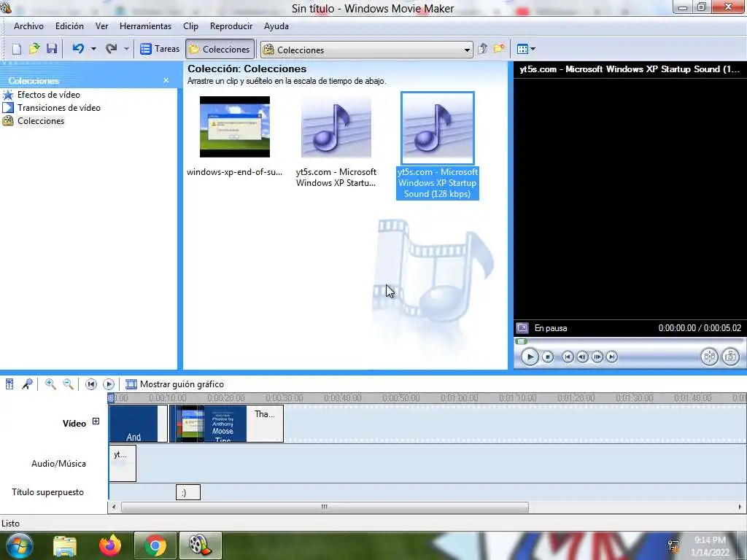Toggle the Tareas pane button
This screenshot has width=747, height=560.
pos(160,49)
